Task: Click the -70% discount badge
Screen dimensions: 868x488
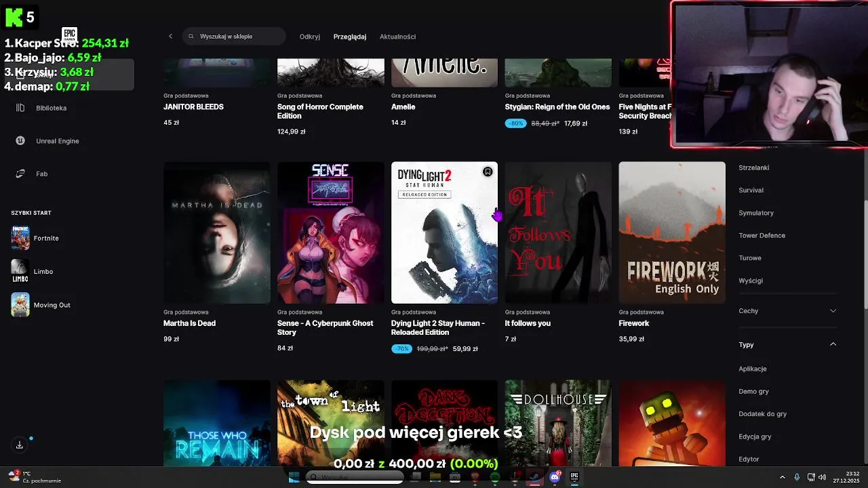Action: tap(401, 348)
